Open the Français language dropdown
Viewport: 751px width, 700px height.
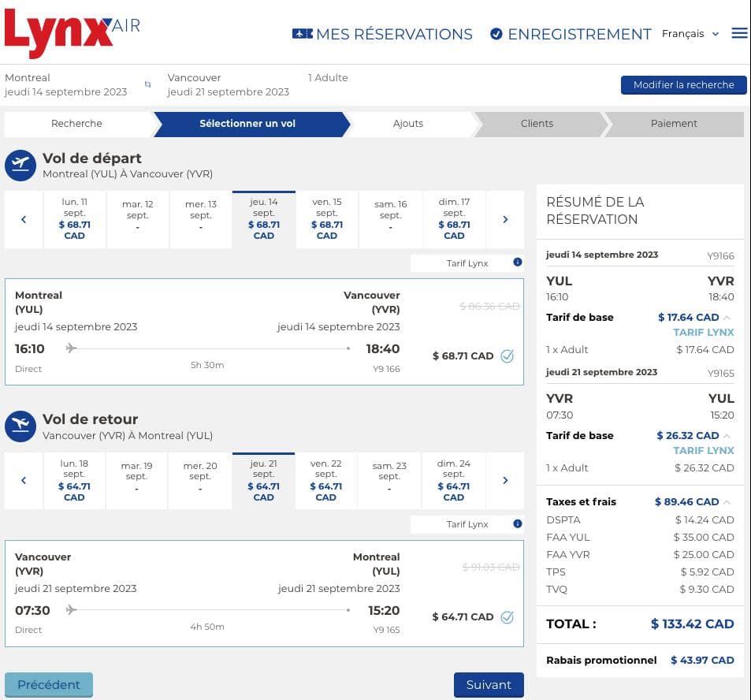pyautogui.click(x=690, y=34)
